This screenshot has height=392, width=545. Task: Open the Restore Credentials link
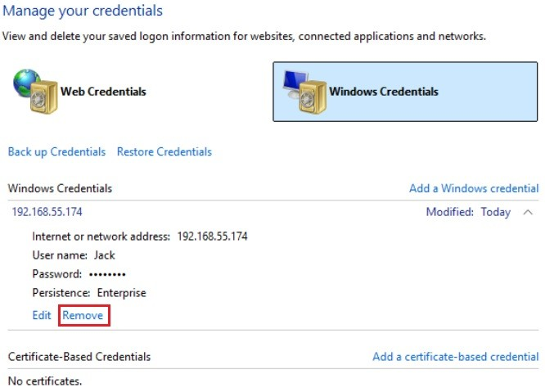[x=164, y=151]
